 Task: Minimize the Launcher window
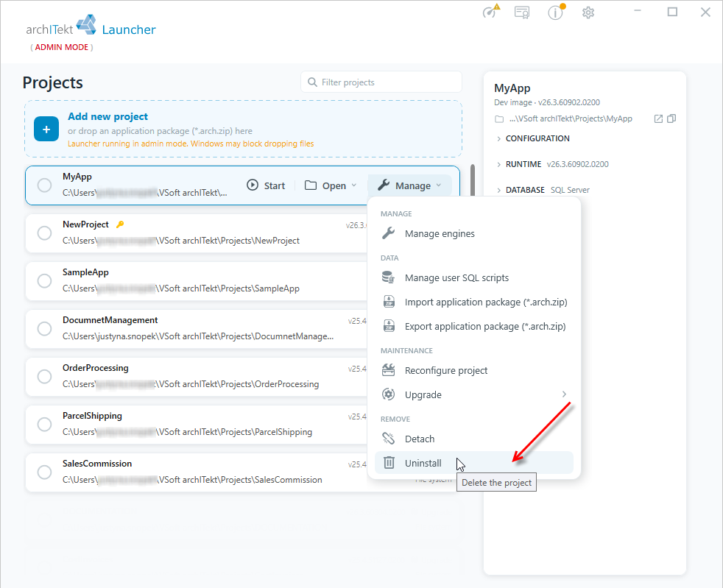coord(638,12)
